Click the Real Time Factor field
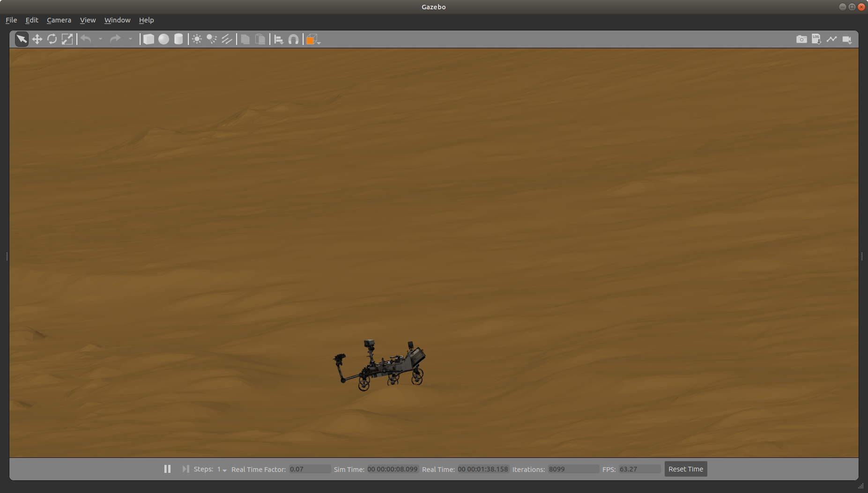The image size is (868, 493). click(310, 469)
